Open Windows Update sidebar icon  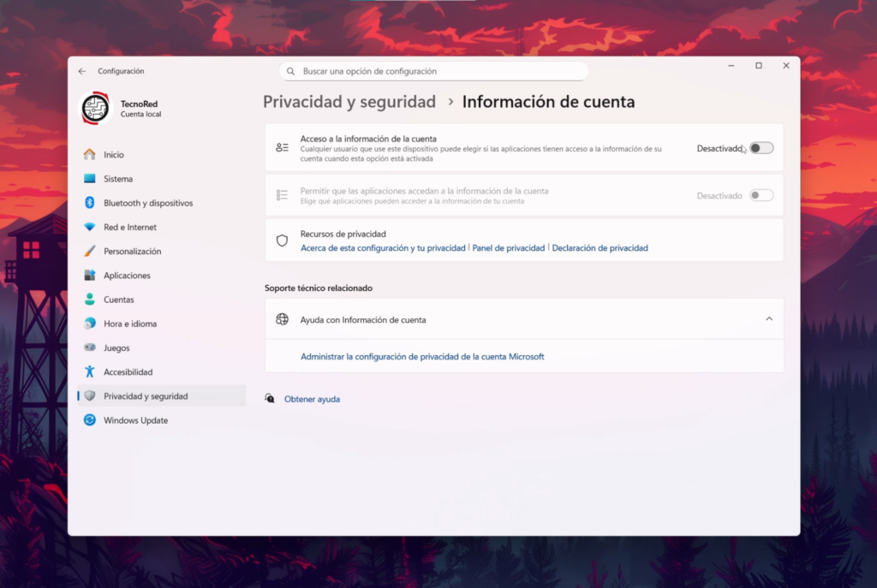pos(92,420)
